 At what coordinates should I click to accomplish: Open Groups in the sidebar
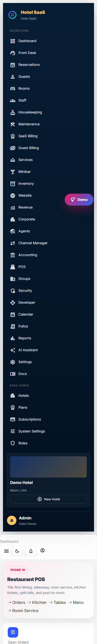pyautogui.click(x=48, y=279)
